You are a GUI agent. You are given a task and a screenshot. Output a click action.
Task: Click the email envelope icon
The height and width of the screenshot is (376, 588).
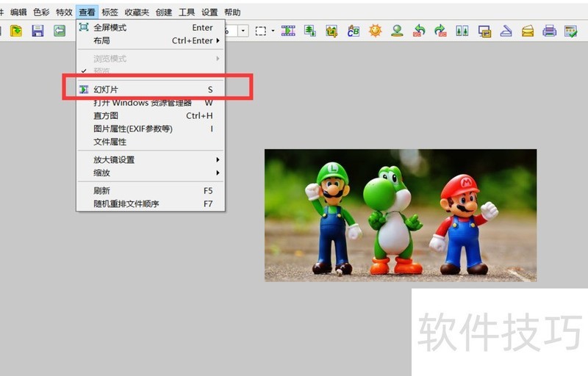point(528,31)
